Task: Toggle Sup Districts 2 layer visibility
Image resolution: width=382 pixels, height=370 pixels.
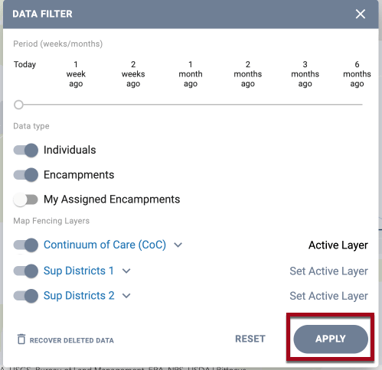Action: 26,296
